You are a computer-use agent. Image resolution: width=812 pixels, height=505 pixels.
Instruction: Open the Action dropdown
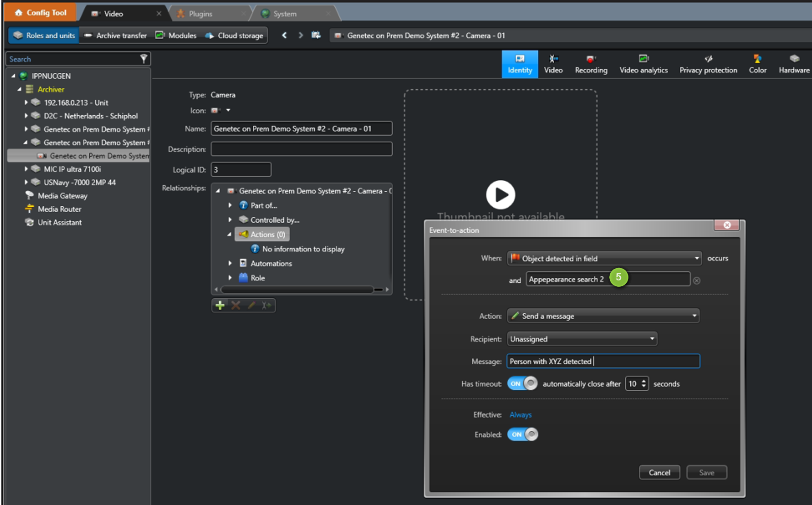pyautogui.click(x=603, y=316)
